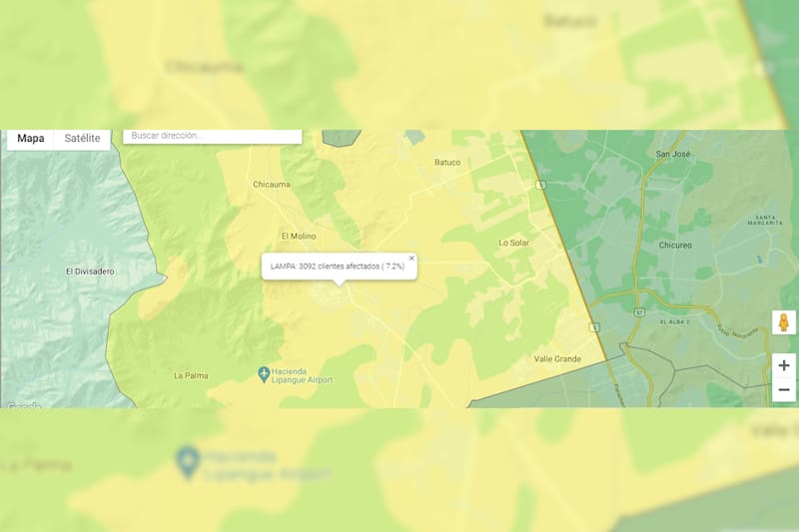
Task: Click the San José map label
Action: (x=672, y=154)
